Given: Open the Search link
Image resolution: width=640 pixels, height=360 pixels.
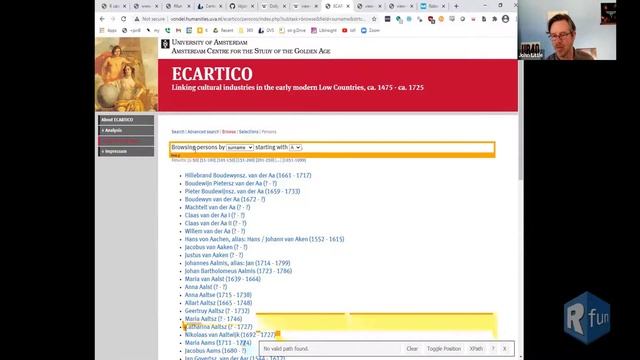Looking at the screenshot, I should pos(178,132).
